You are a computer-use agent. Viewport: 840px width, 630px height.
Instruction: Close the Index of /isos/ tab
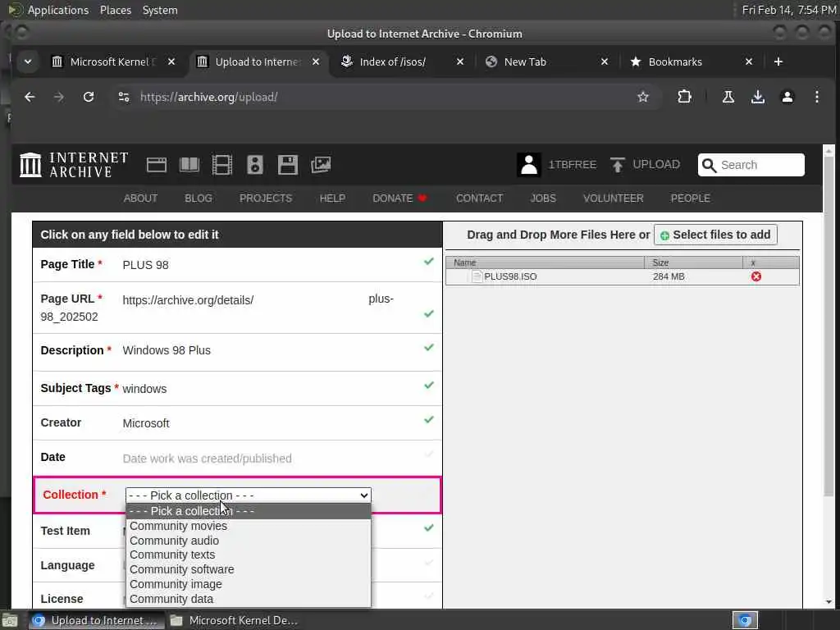click(459, 62)
